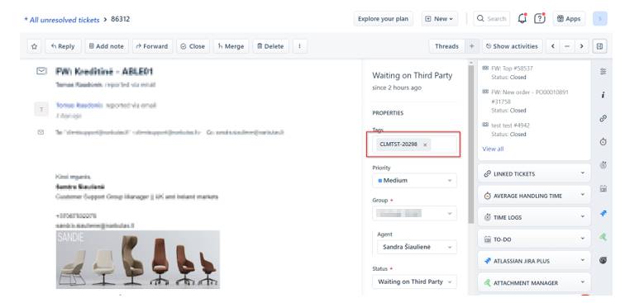Remove the CLMTST-20298 tag

point(425,144)
